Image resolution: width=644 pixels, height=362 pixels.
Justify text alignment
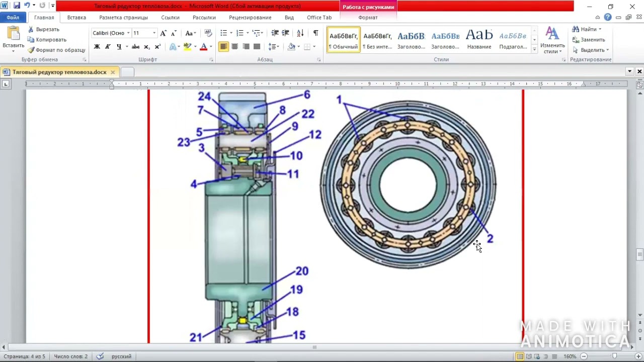click(x=257, y=47)
